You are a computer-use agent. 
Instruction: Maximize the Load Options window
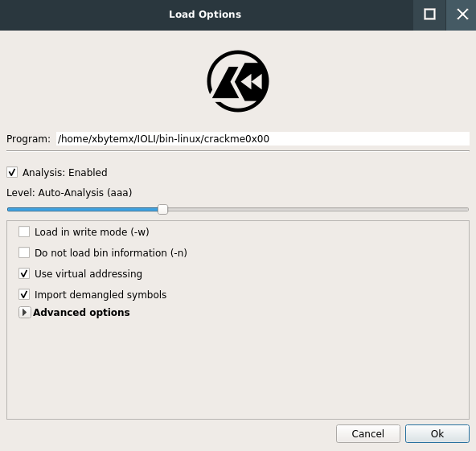click(429, 14)
